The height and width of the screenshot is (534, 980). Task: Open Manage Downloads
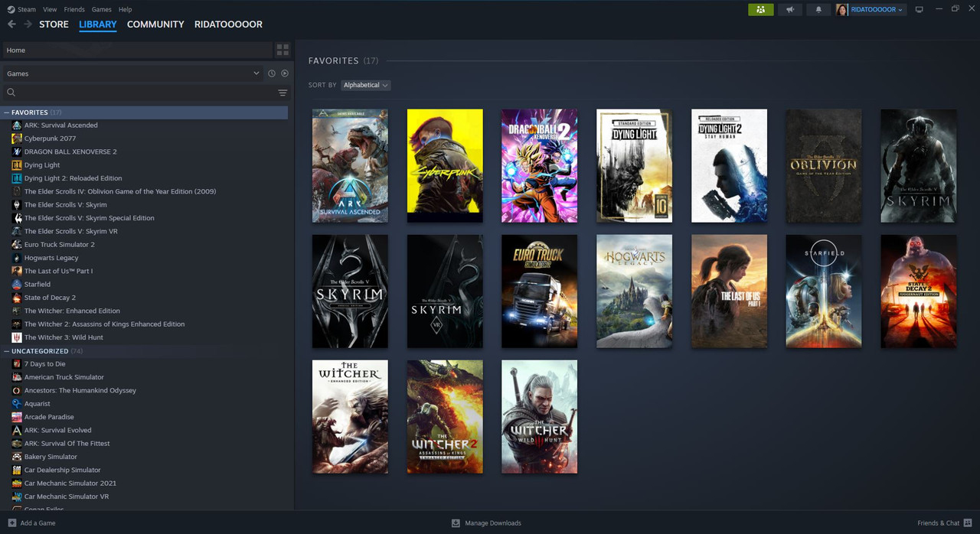point(493,523)
